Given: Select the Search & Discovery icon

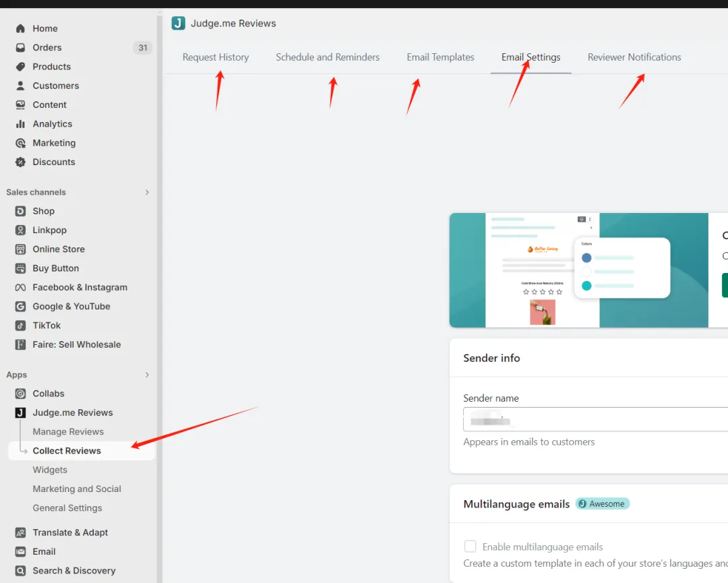Looking at the screenshot, I should click(x=20, y=570).
